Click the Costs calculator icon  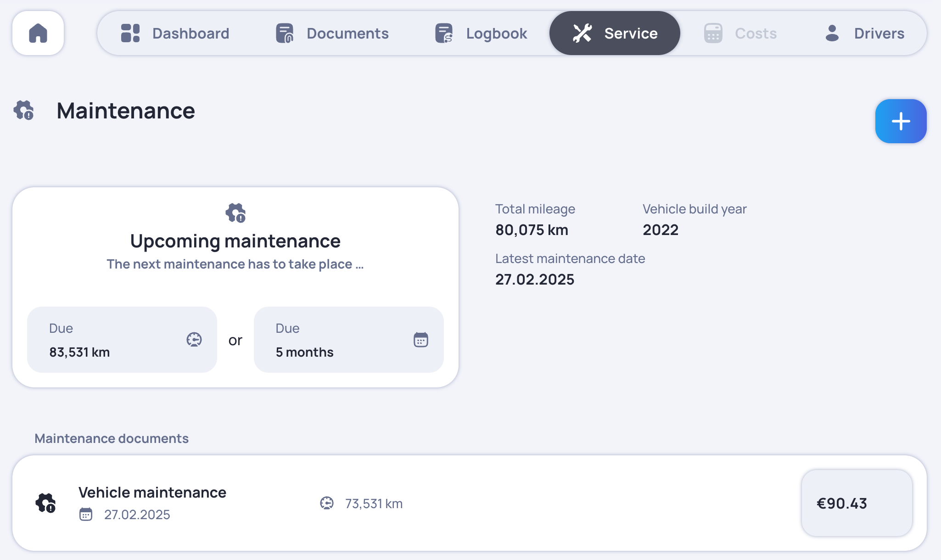coord(713,33)
